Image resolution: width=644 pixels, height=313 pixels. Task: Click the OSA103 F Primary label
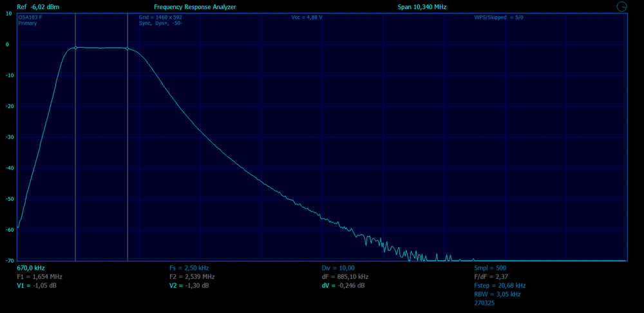coord(31,20)
